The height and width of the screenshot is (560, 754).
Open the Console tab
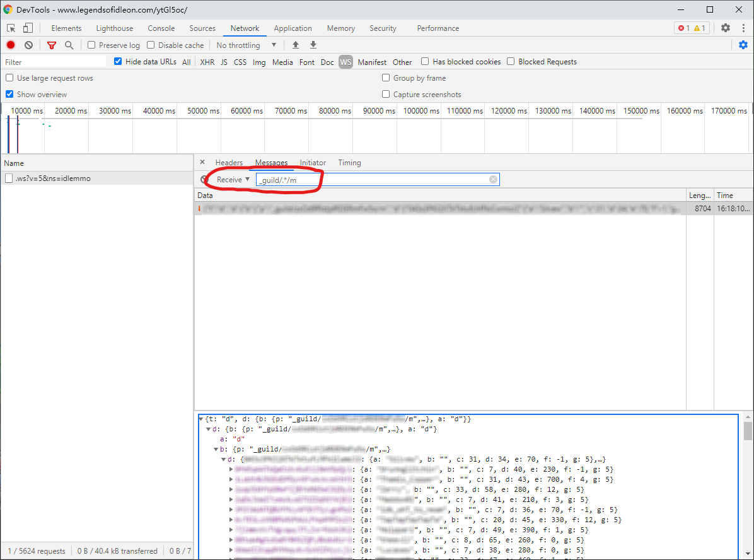[x=161, y=28]
